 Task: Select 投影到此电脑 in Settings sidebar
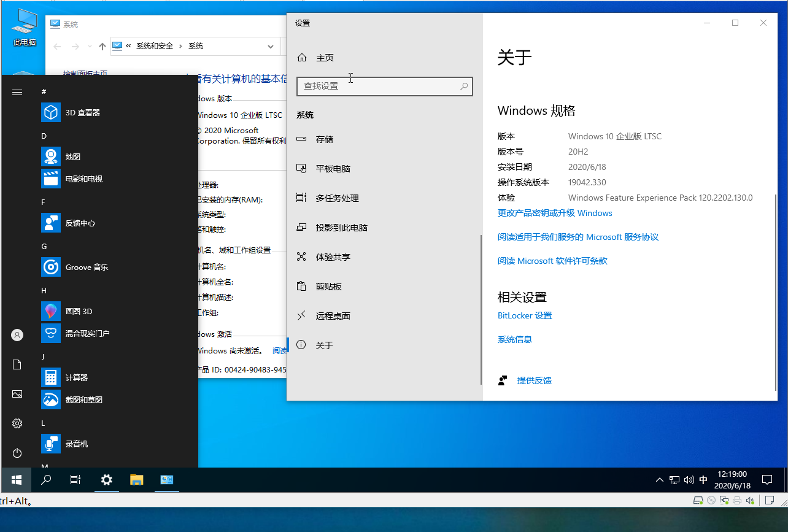[385, 228]
